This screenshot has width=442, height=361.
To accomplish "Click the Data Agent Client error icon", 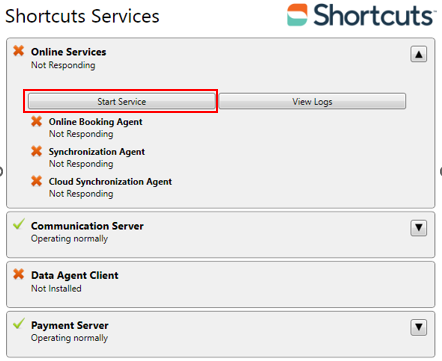I will click(x=19, y=274).
